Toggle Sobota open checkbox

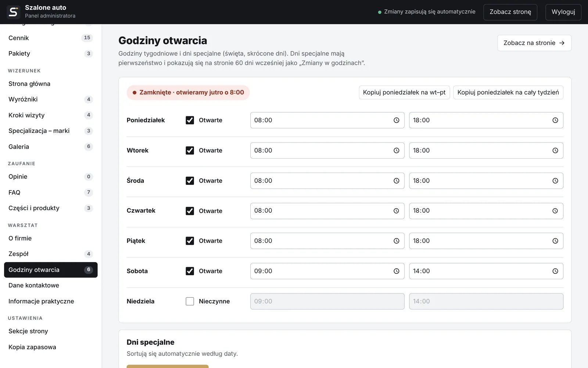click(x=190, y=271)
